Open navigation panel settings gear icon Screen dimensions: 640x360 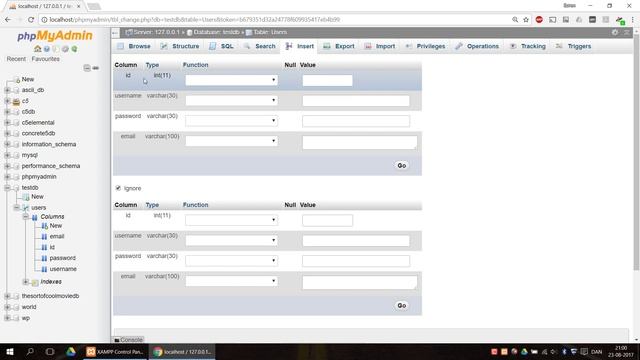click(x=65, y=49)
